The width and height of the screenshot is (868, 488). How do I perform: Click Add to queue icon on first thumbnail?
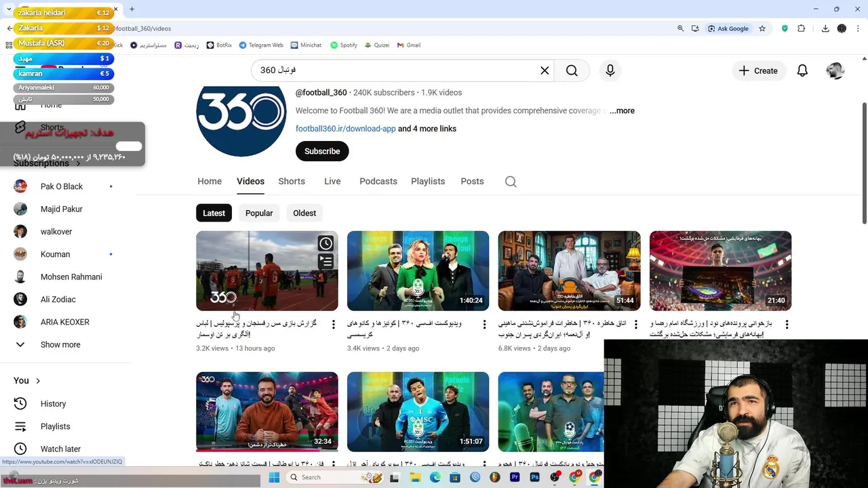coord(325,261)
